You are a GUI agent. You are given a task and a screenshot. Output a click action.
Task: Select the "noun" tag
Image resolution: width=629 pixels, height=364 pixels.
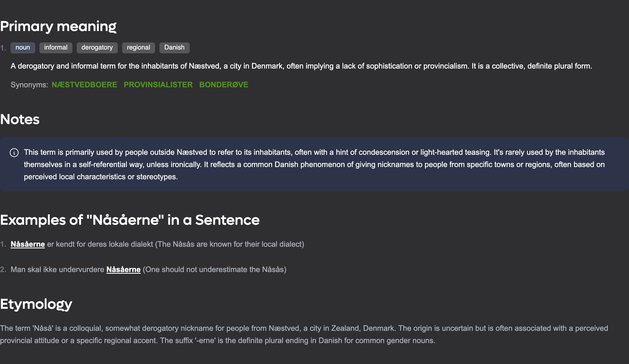pos(23,48)
